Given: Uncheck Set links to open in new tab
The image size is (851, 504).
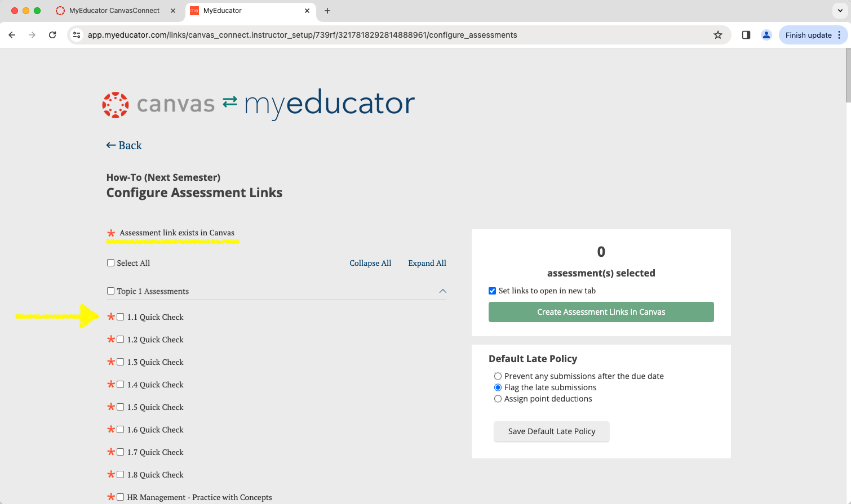Looking at the screenshot, I should 492,291.
